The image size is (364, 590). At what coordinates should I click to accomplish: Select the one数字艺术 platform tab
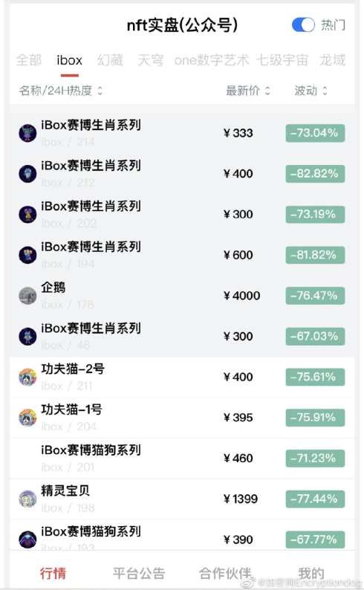click(x=212, y=60)
